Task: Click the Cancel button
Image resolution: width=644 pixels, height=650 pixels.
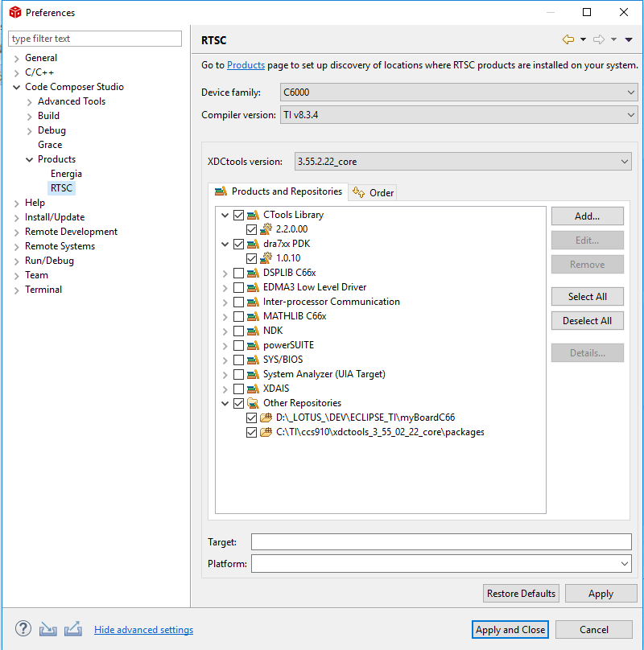Action: coord(594,630)
